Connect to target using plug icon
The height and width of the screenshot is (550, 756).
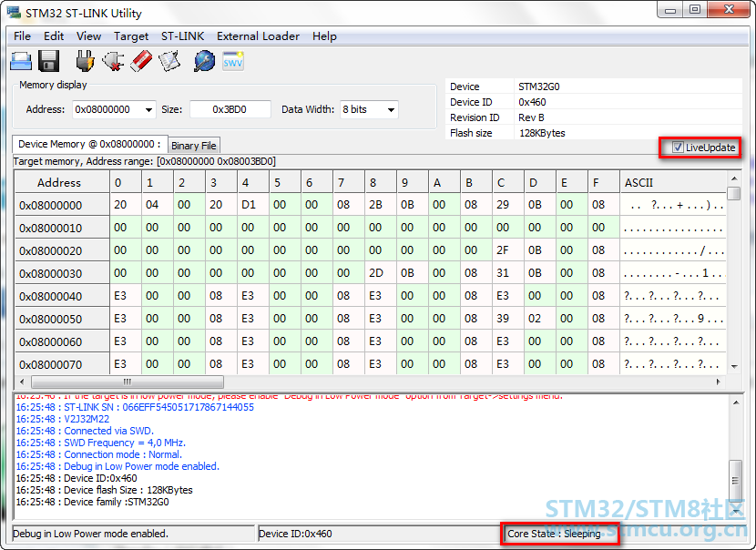(85, 61)
